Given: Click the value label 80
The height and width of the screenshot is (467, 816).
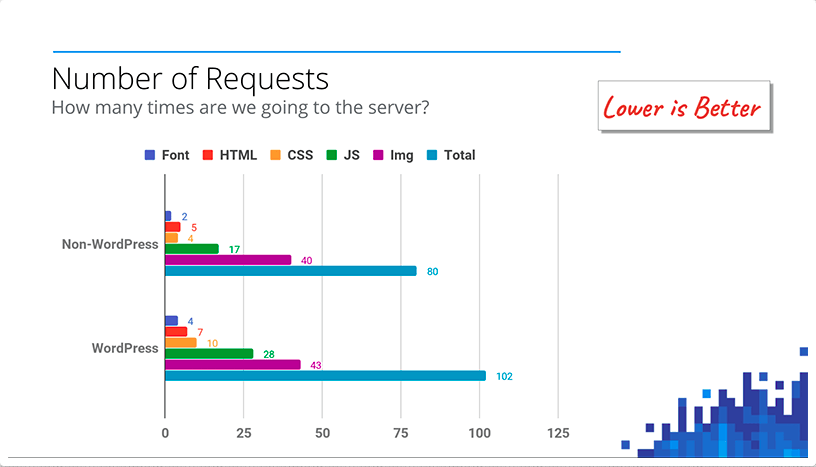Looking at the screenshot, I should 432,272.
